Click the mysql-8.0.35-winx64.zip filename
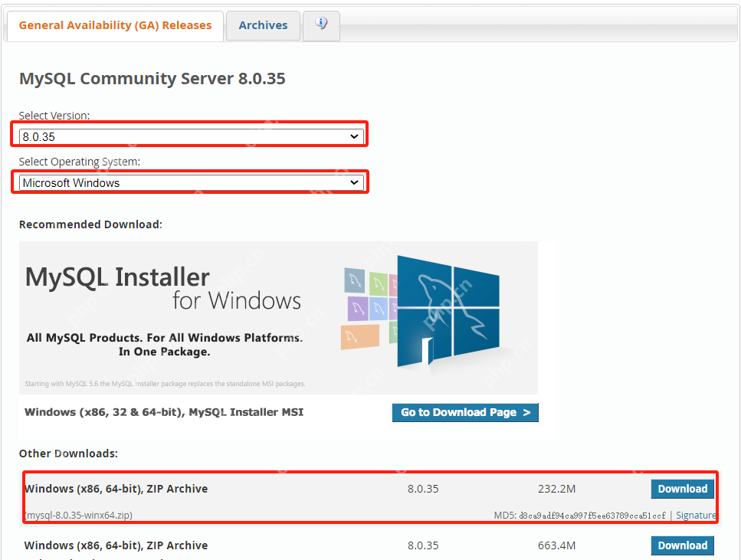Image resolution: width=741 pixels, height=560 pixels. pos(79,515)
